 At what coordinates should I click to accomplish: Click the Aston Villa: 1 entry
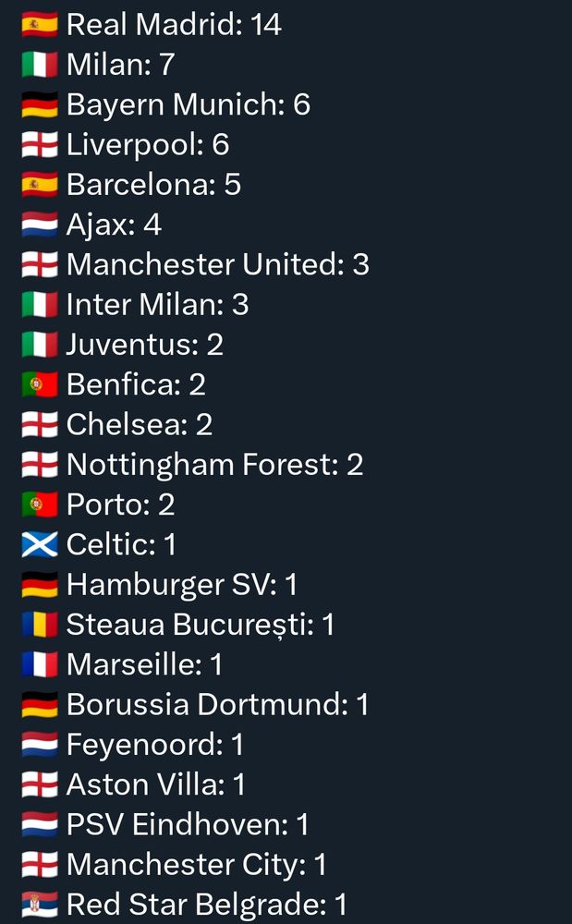click(155, 785)
